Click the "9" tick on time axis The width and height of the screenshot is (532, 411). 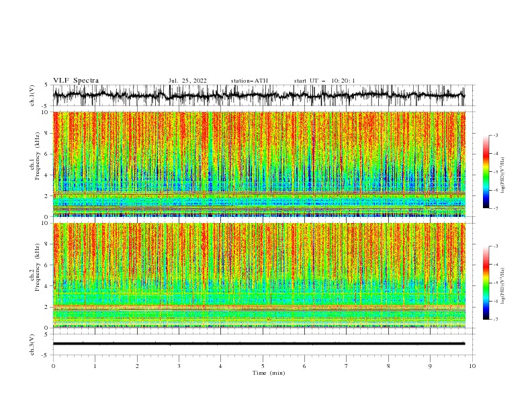pyautogui.click(x=430, y=366)
